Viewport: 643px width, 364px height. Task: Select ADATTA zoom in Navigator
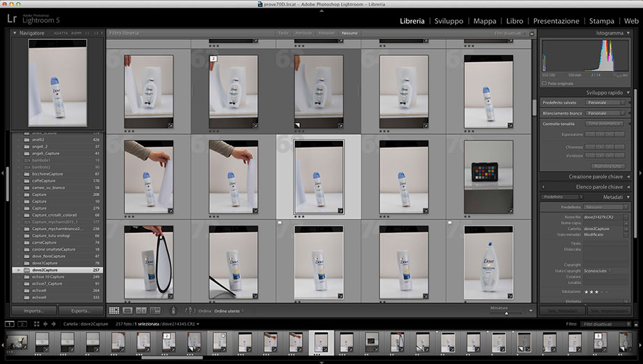(x=61, y=34)
